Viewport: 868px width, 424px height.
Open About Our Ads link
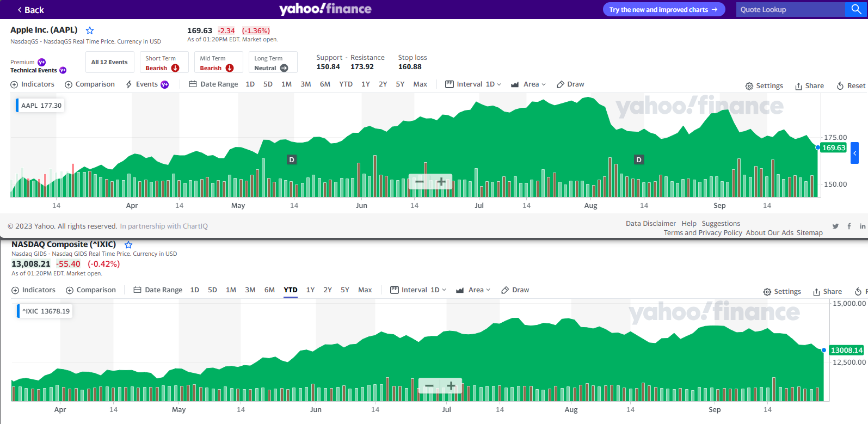769,233
